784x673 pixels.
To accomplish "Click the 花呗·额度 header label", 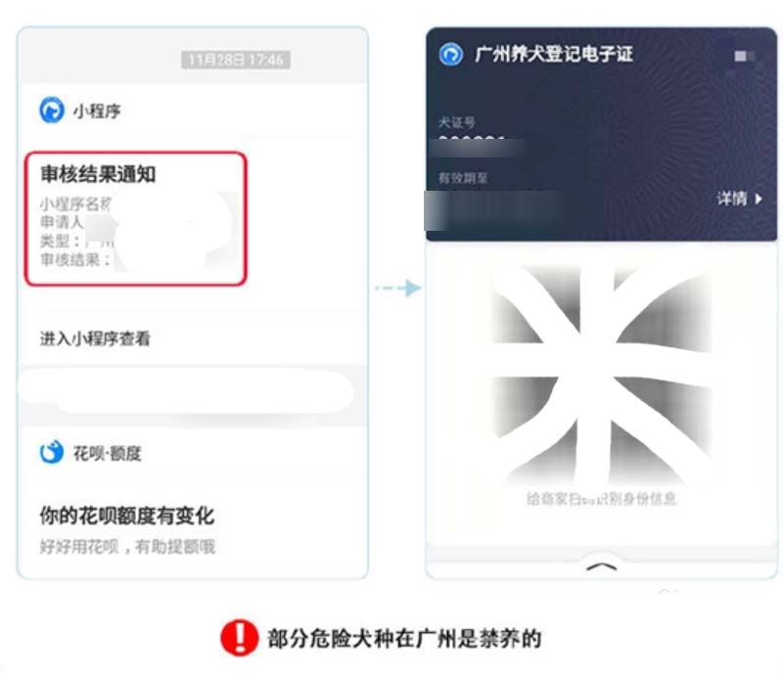I will point(108,454).
